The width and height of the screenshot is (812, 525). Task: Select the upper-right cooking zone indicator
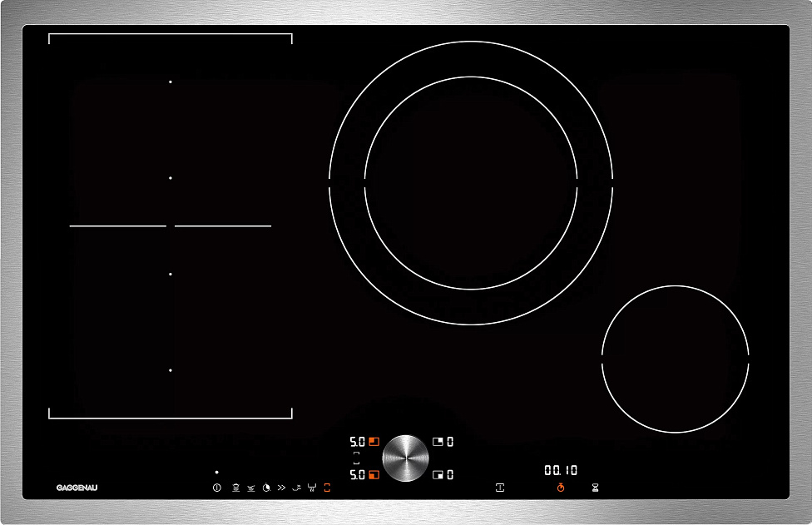tap(438, 442)
